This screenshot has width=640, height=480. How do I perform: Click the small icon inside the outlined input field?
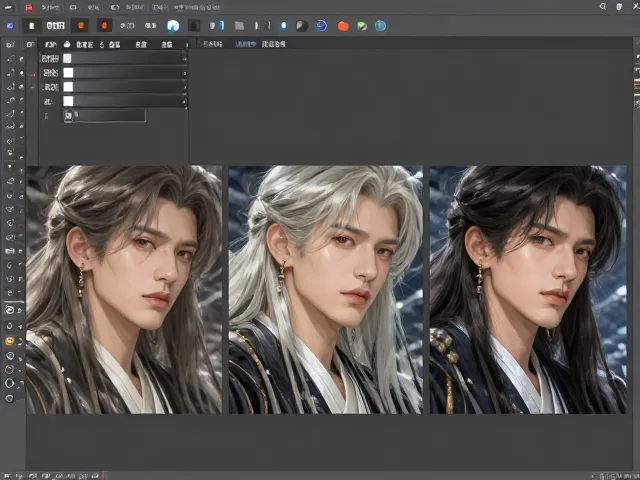click(69, 116)
